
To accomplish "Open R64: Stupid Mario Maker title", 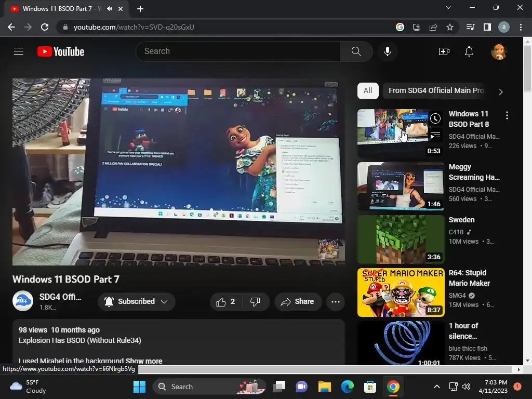I will pyautogui.click(x=469, y=278).
